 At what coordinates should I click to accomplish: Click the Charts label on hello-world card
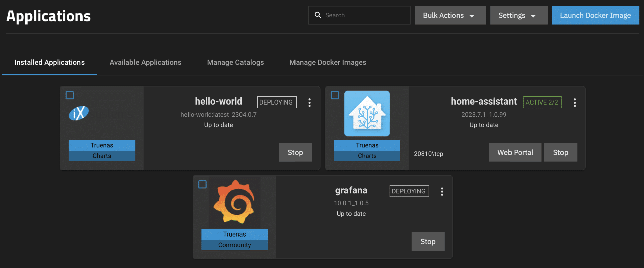[102, 156]
